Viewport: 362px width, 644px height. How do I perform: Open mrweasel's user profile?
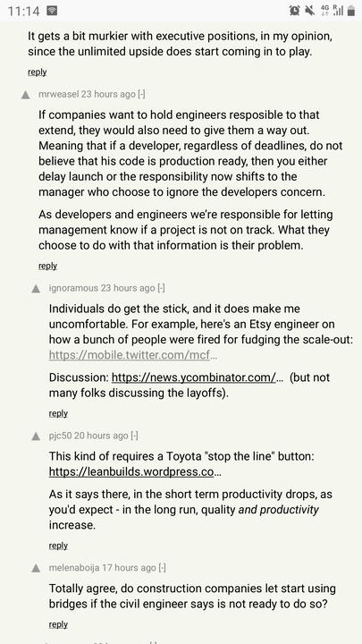[x=58, y=95]
